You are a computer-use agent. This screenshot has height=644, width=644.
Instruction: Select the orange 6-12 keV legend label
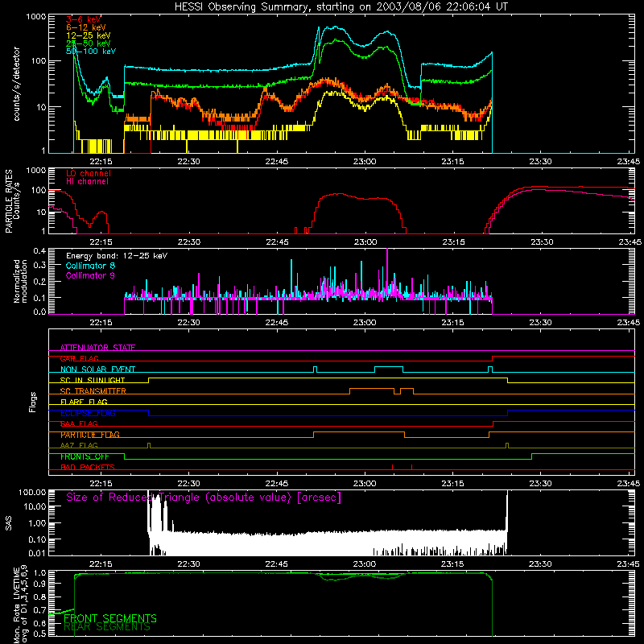click(85, 27)
